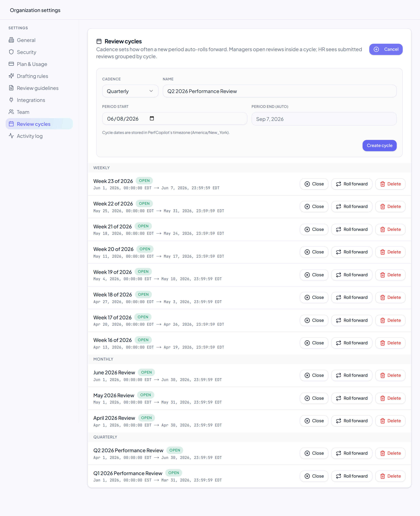
Task: Click the Plan & Usage card icon
Action: click(x=11, y=64)
